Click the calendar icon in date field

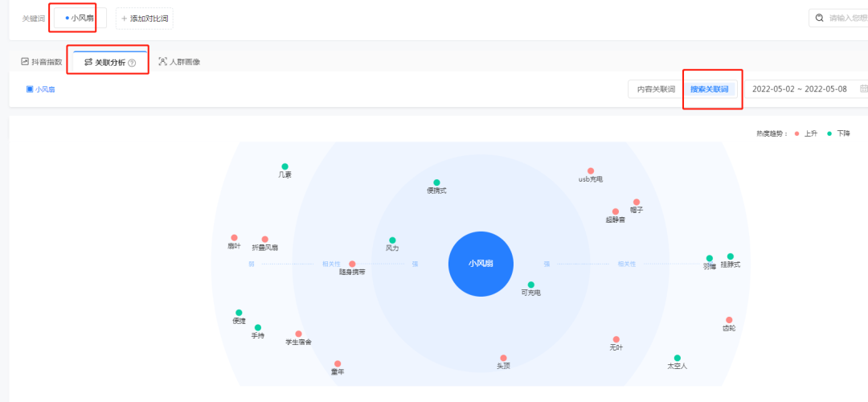point(863,88)
